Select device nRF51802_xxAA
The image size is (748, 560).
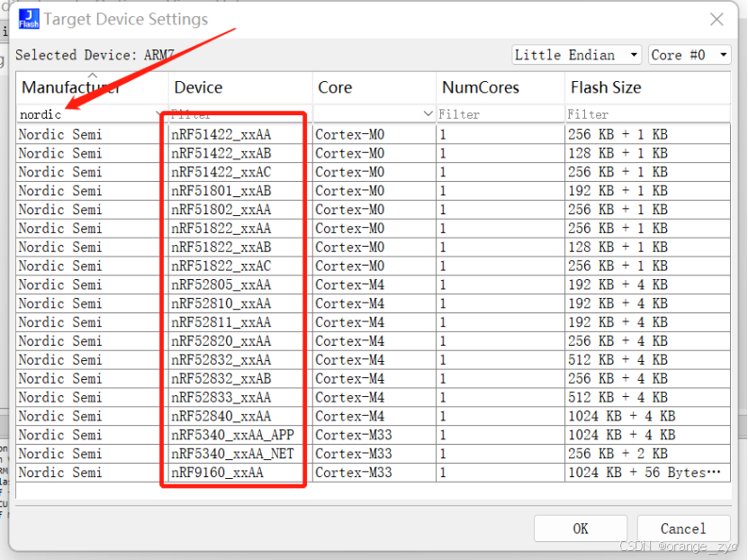[x=221, y=210]
